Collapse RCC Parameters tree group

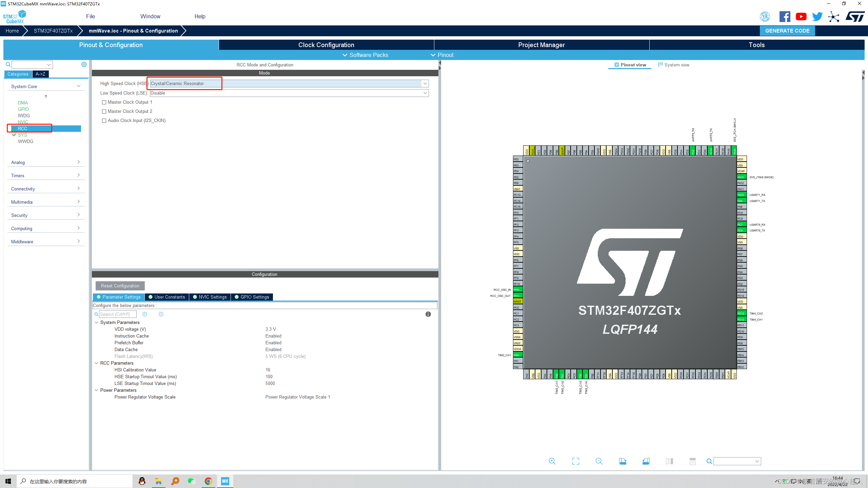point(96,363)
